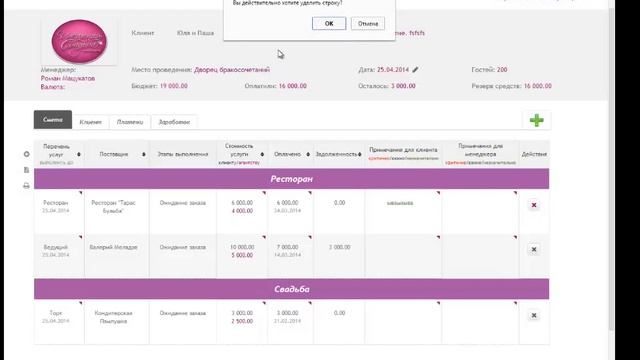Viewport: 640px width, 360px height.
Task: Click service cost 10 000.00 in Ведущий row
Action: (242, 247)
